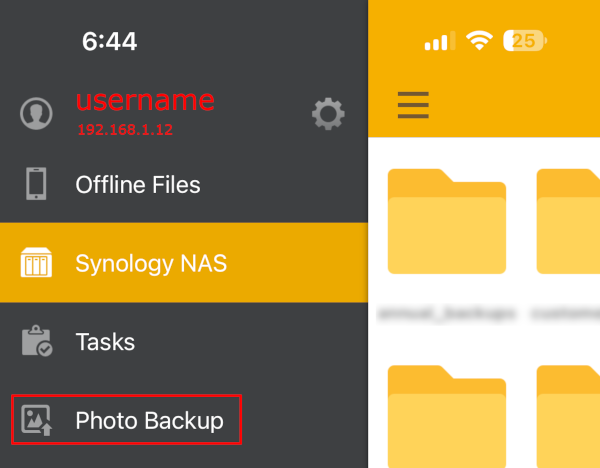Open the bottom-left folder in grid
Image resolution: width=600 pixels, height=468 pixels.
446,415
